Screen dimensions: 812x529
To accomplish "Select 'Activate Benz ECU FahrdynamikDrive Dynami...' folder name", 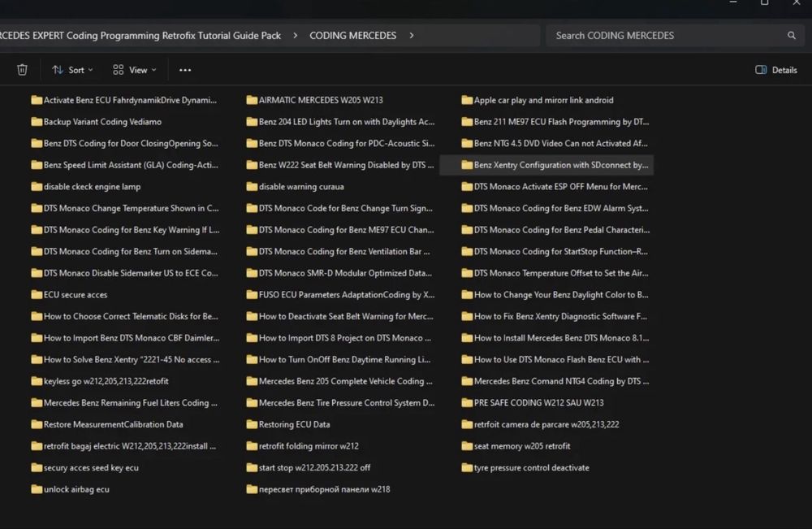I will (x=130, y=100).
